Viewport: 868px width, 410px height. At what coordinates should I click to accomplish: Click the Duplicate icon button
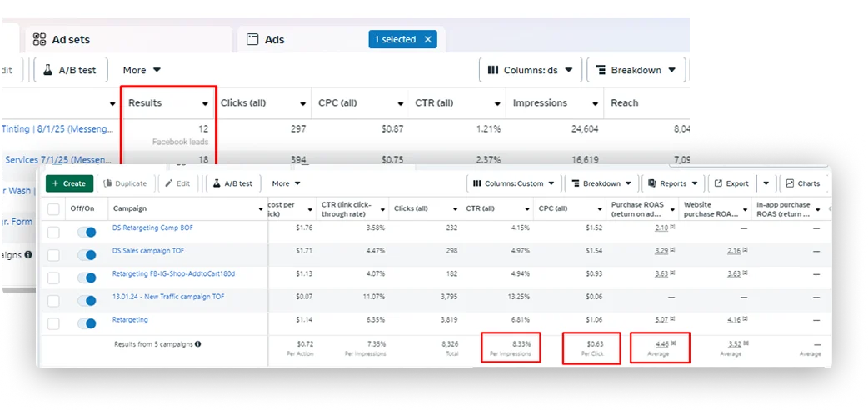click(126, 183)
